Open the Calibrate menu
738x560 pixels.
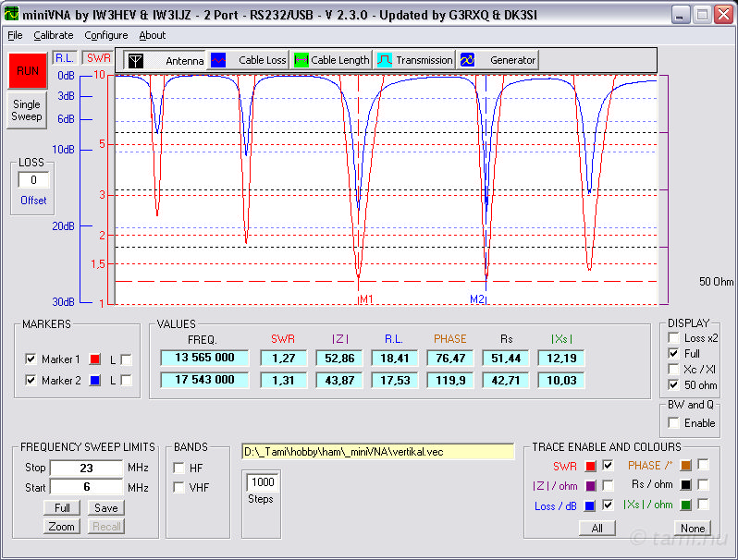[53, 35]
